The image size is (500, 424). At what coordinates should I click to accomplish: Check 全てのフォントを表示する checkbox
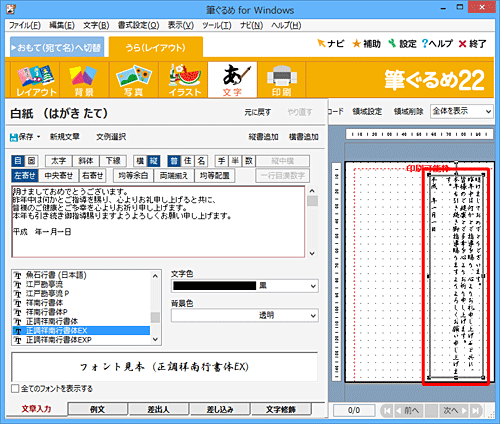pos(15,389)
